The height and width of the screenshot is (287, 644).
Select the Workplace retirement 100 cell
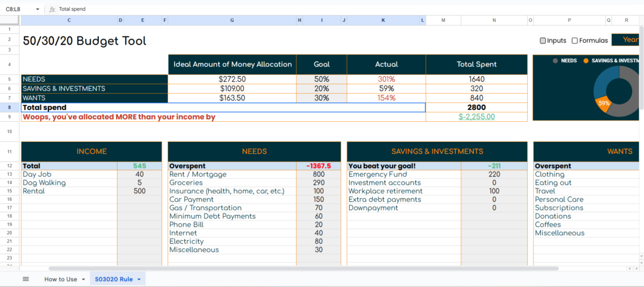[x=494, y=191]
